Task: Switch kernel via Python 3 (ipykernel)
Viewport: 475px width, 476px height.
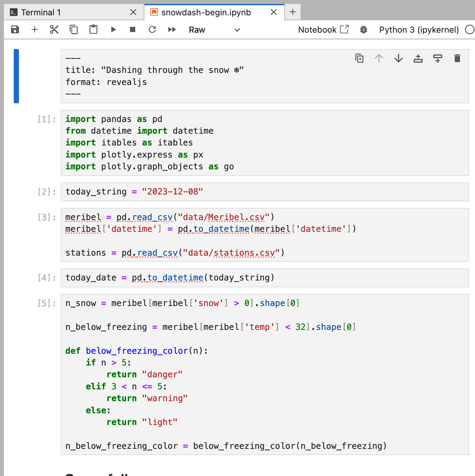Action: [x=419, y=30]
